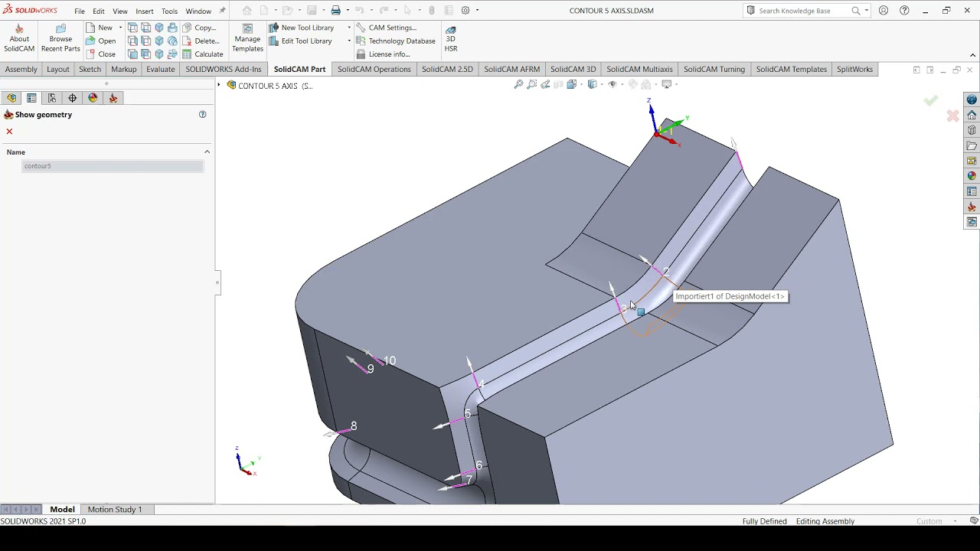
Task: Open View Settings monitor icon
Action: (667, 85)
